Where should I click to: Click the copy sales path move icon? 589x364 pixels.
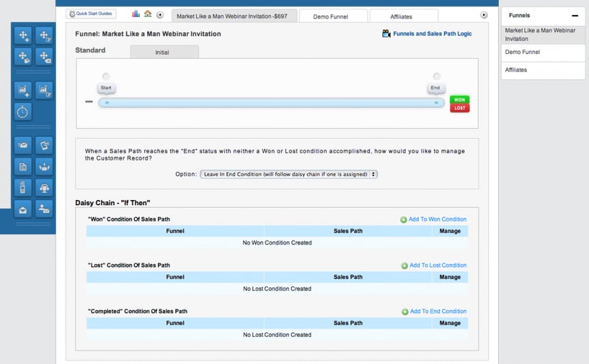pos(23,57)
